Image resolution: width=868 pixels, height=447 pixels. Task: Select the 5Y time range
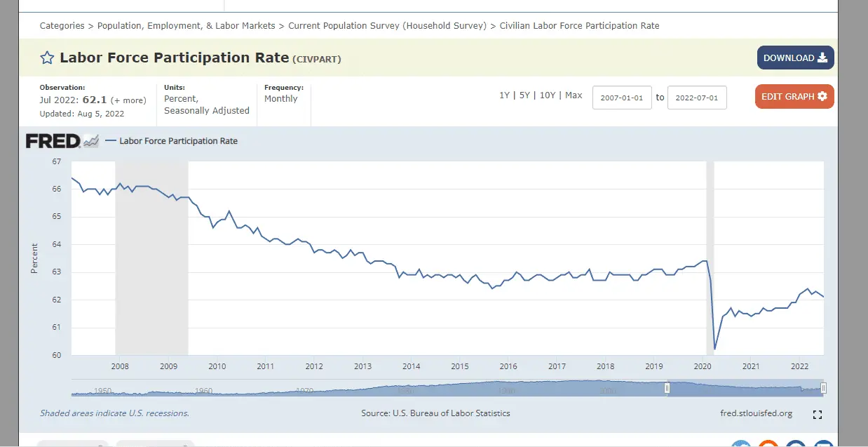click(524, 95)
